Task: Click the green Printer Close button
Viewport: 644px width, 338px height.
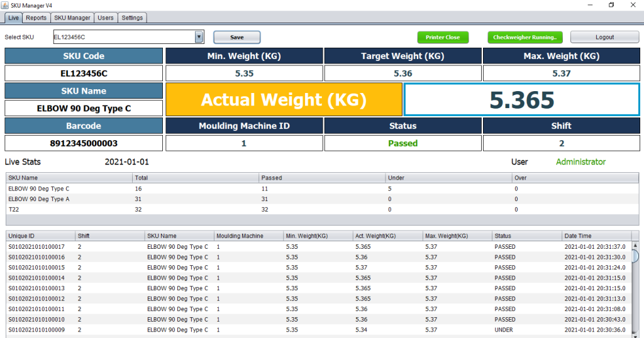Action: (443, 37)
